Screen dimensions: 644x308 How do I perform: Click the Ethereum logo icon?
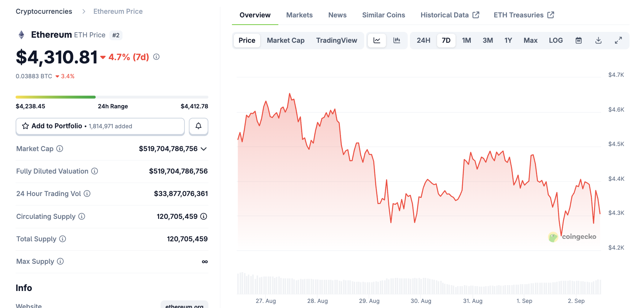point(21,35)
